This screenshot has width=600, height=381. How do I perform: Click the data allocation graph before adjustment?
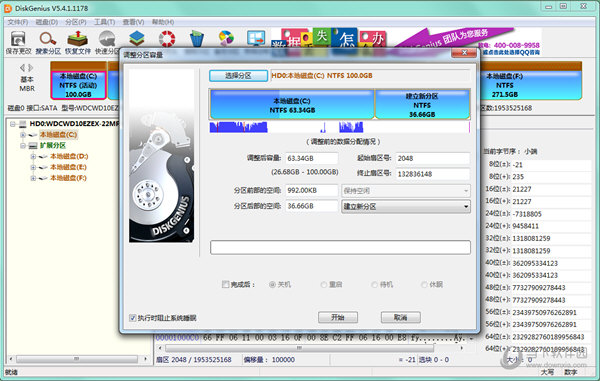(340, 127)
